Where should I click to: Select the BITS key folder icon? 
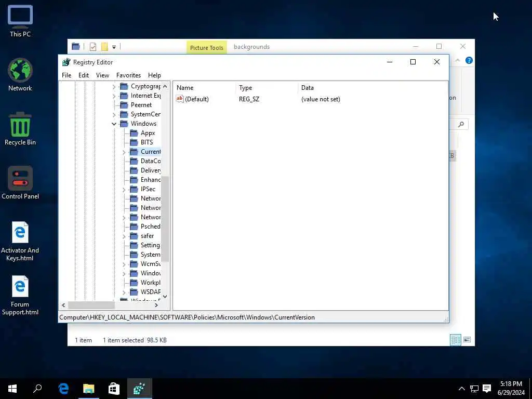[134, 142]
